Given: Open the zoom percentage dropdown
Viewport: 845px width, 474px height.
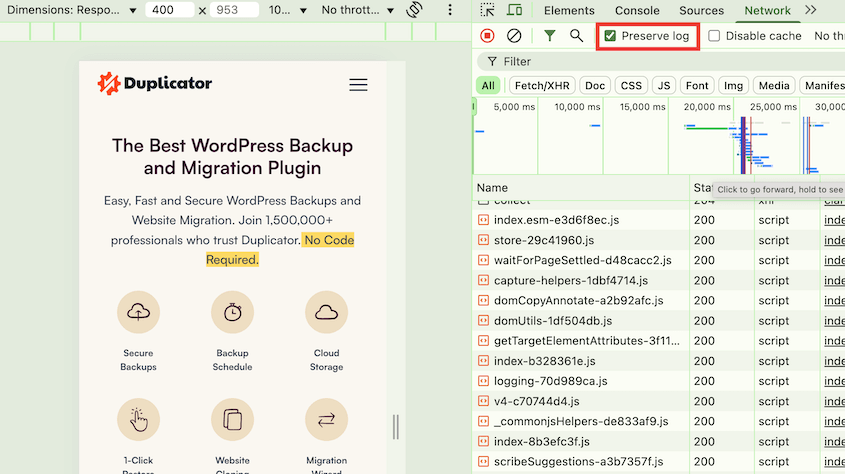Looking at the screenshot, I should pyautogui.click(x=288, y=10).
